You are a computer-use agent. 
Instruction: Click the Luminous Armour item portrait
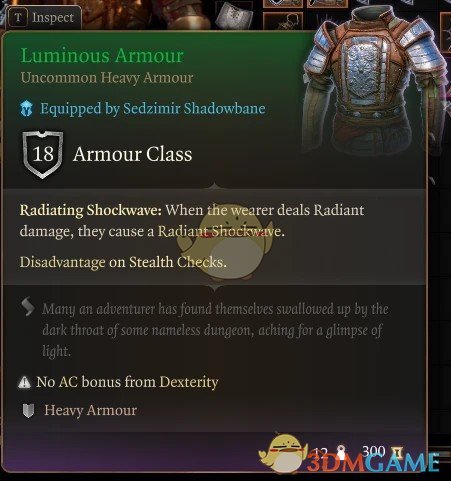tap(373, 80)
